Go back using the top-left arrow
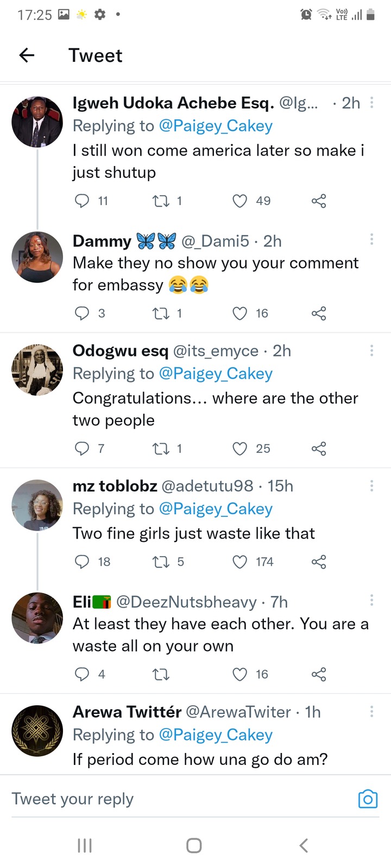 coord(27,55)
